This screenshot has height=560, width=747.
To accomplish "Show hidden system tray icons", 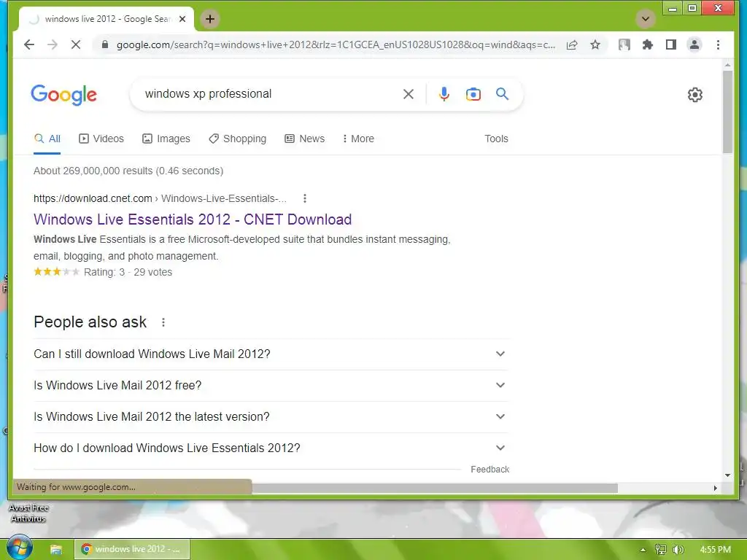I will tap(643, 550).
